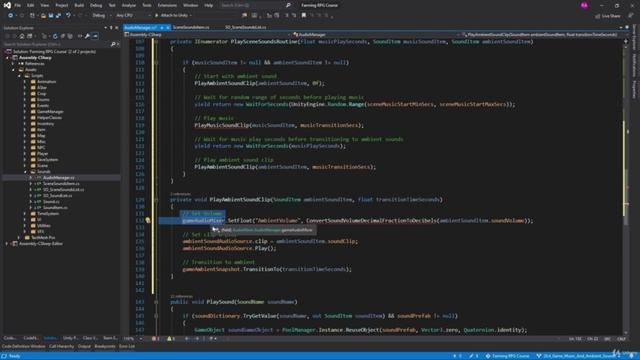Expand Assembly-CSharp-Editor project node
640x360 pixels.
point(7,244)
